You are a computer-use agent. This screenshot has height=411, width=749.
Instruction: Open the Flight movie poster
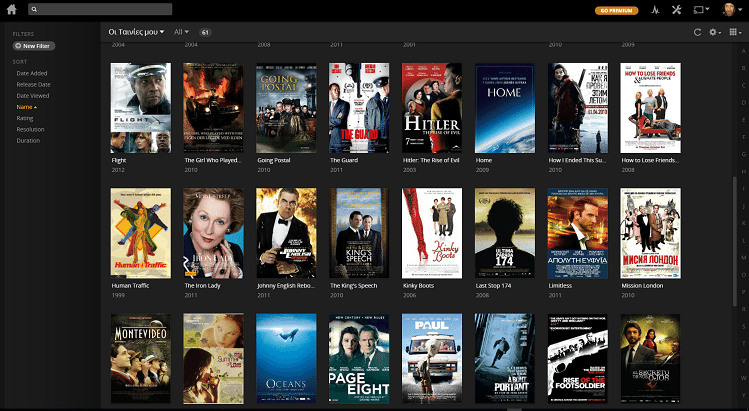click(x=140, y=108)
